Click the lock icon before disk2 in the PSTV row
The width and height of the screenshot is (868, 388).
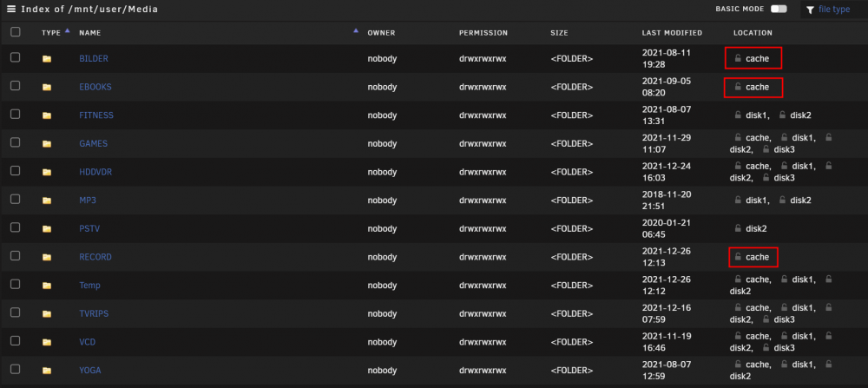(738, 228)
